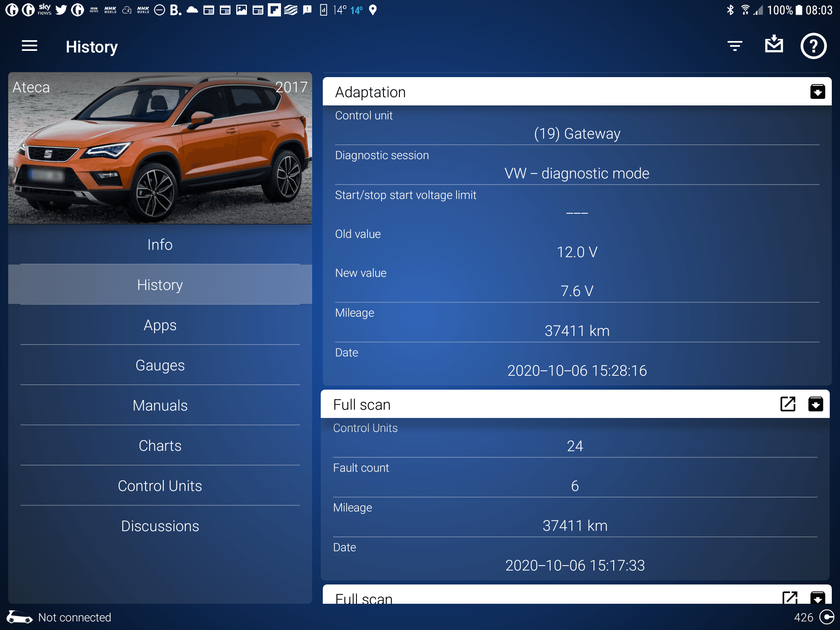Viewport: 840px width, 630px height.
Task: Tap the Booking.com B notification icon
Action: pos(176,10)
